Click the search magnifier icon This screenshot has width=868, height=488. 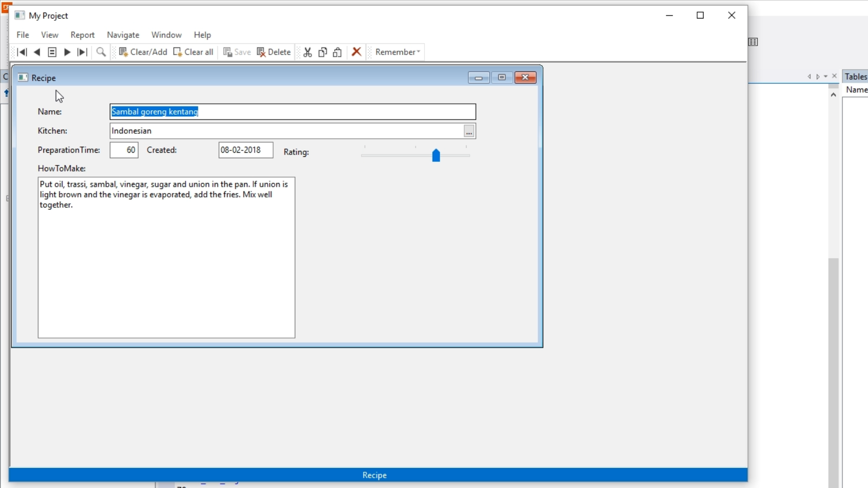pos(101,52)
